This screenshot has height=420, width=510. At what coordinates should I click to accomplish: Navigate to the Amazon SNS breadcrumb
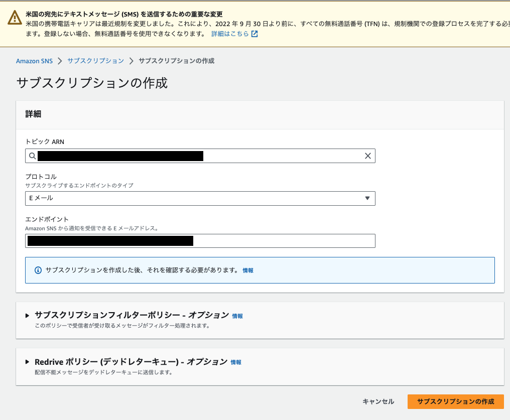pyautogui.click(x=34, y=61)
